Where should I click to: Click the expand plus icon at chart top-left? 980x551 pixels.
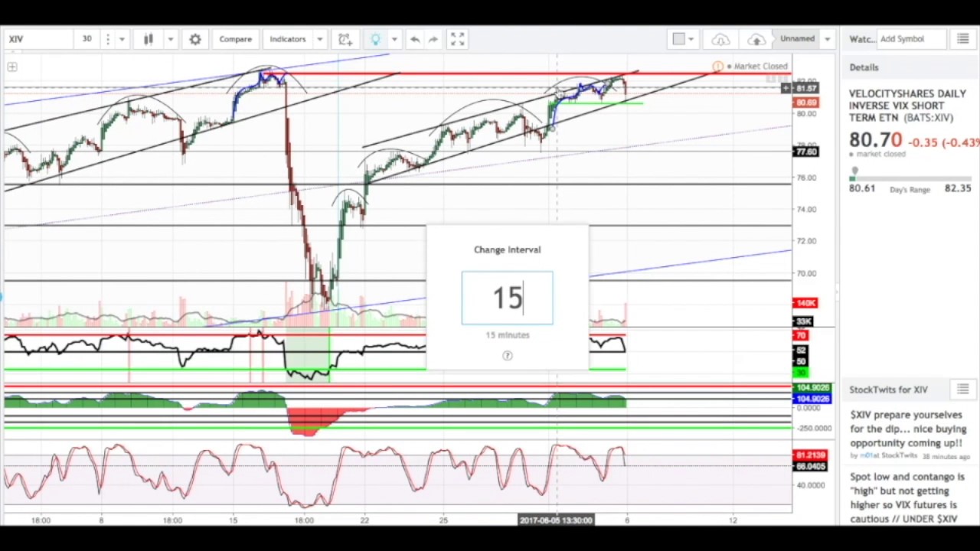(x=12, y=67)
